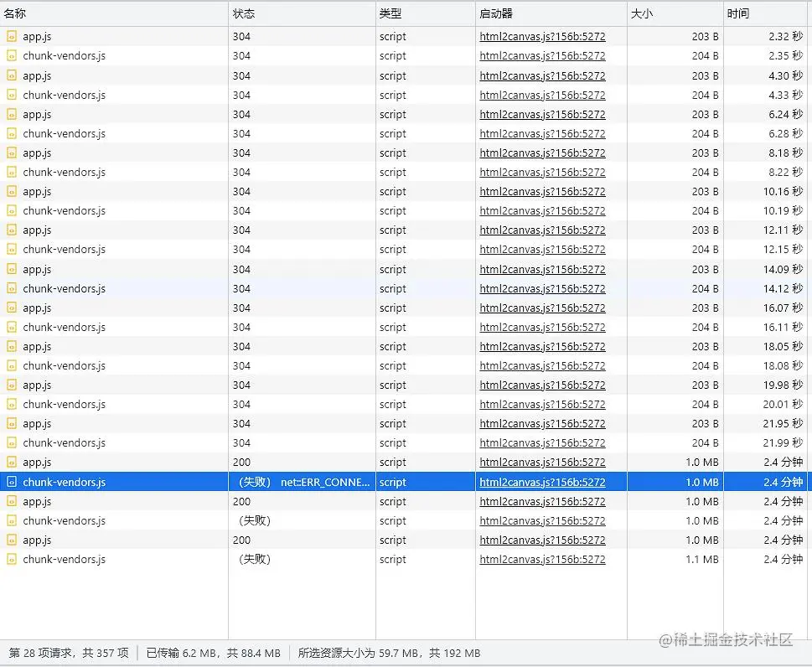Viewport: 812px width, 667px height.
Task: Select name chunk-vendors.js in the 8.22 秒 row
Action: pyautogui.click(x=65, y=172)
